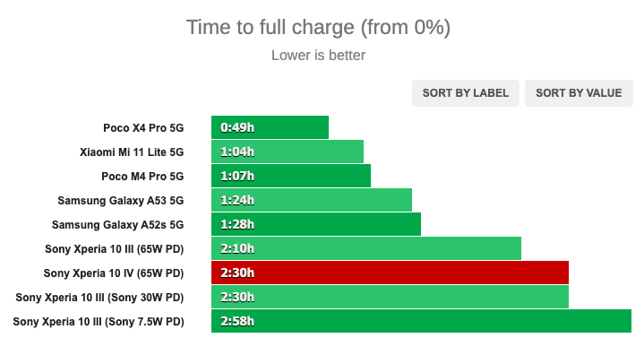The image size is (644, 338).
Task: Click the 2:10h value text
Action: [x=237, y=248]
